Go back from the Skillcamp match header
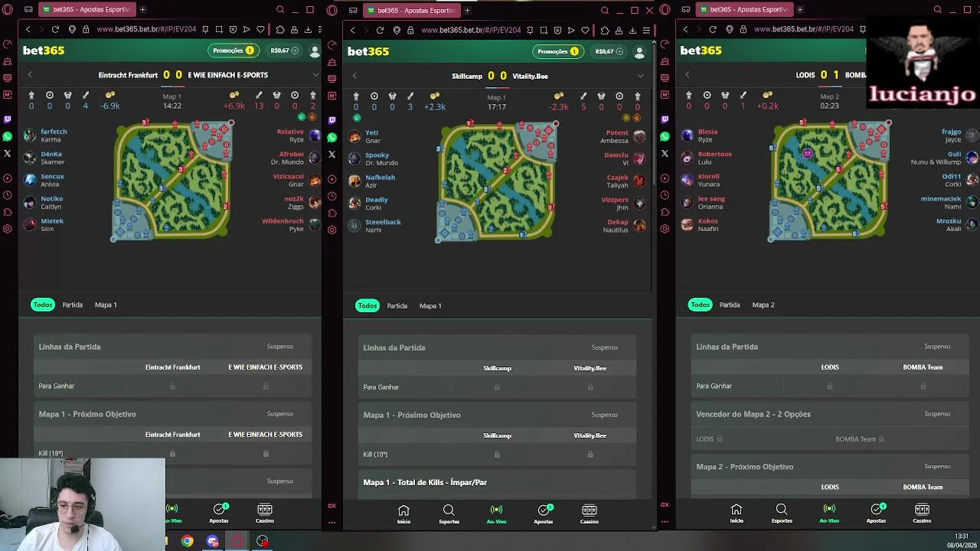The image size is (980, 551). tap(354, 76)
